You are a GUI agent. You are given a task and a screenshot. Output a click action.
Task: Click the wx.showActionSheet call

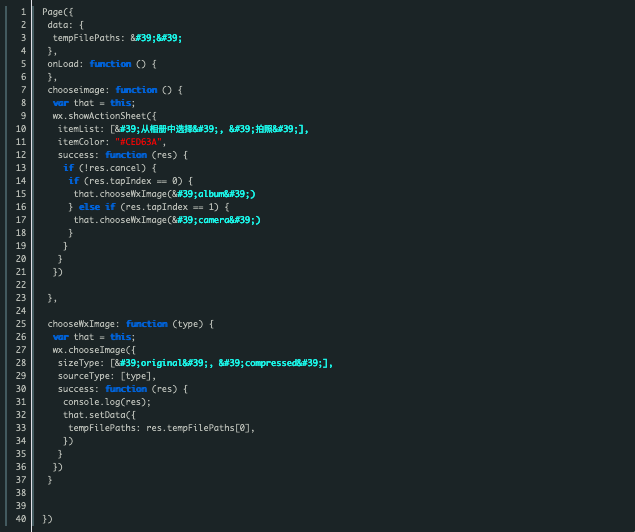coord(98,115)
